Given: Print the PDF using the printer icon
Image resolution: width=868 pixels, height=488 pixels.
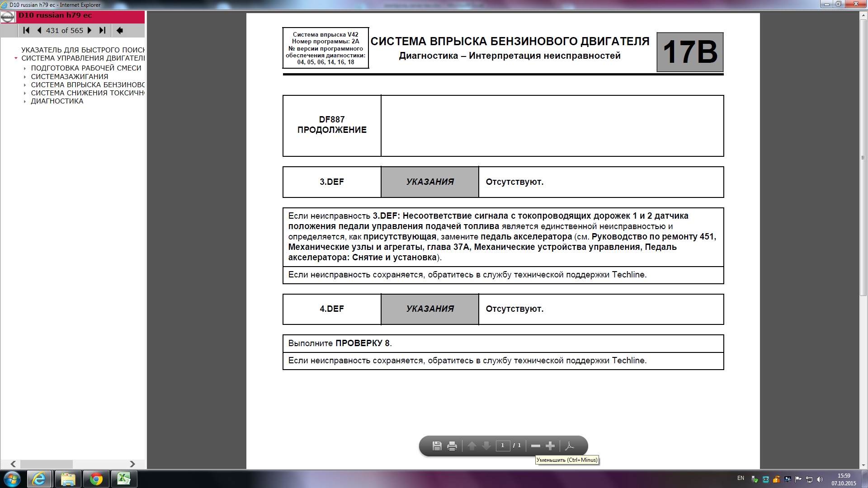Looking at the screenshot, I should (x=452, y=446).
